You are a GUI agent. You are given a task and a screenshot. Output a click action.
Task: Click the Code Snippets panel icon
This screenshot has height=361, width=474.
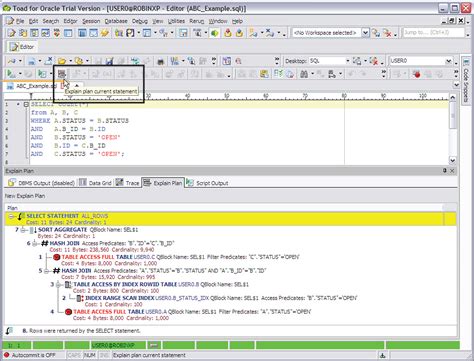pos(465,63)
